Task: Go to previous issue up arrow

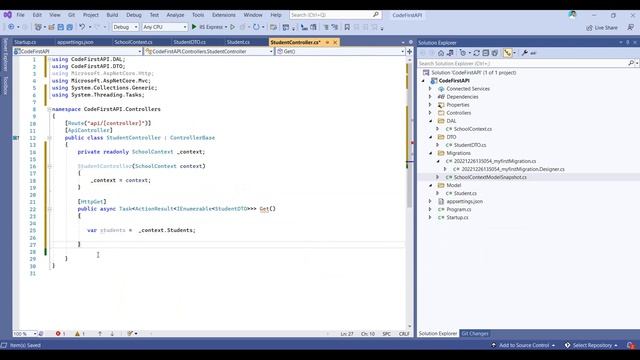Action: [100, 333]
